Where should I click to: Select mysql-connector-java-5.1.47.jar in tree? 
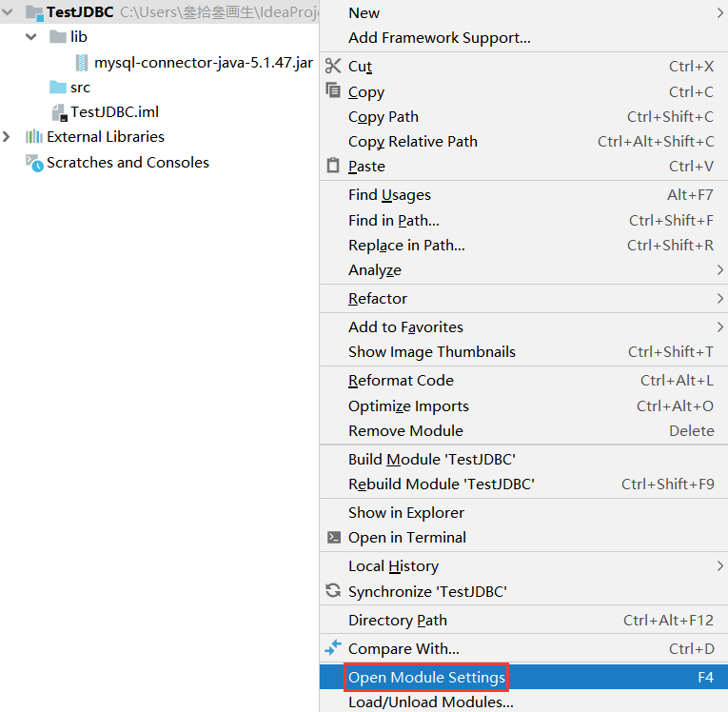click(204, 62)
